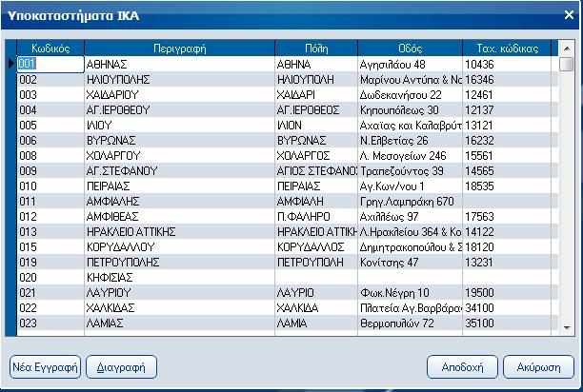Viewport: 583px width, 392px height.
Task: Click postal code cell 10436
Action: (507, 64)
